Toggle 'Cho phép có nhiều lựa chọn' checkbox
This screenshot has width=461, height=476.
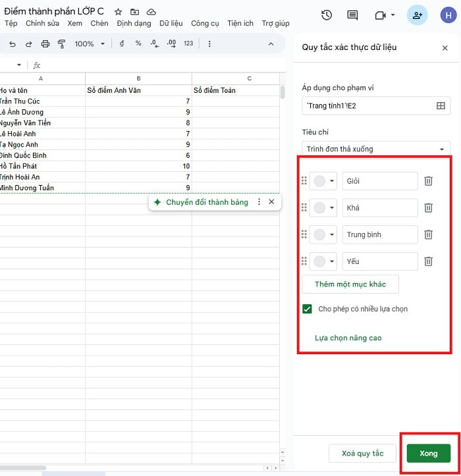click(x=307, y=309)
